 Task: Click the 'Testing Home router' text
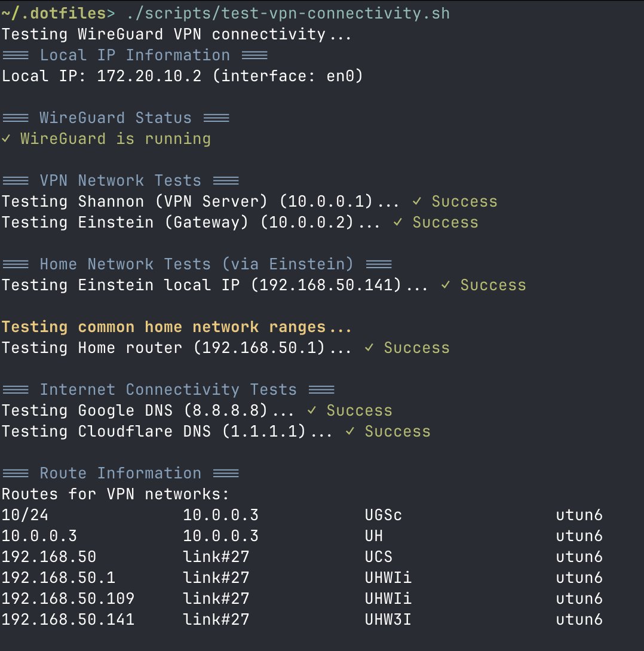[92, 348]
